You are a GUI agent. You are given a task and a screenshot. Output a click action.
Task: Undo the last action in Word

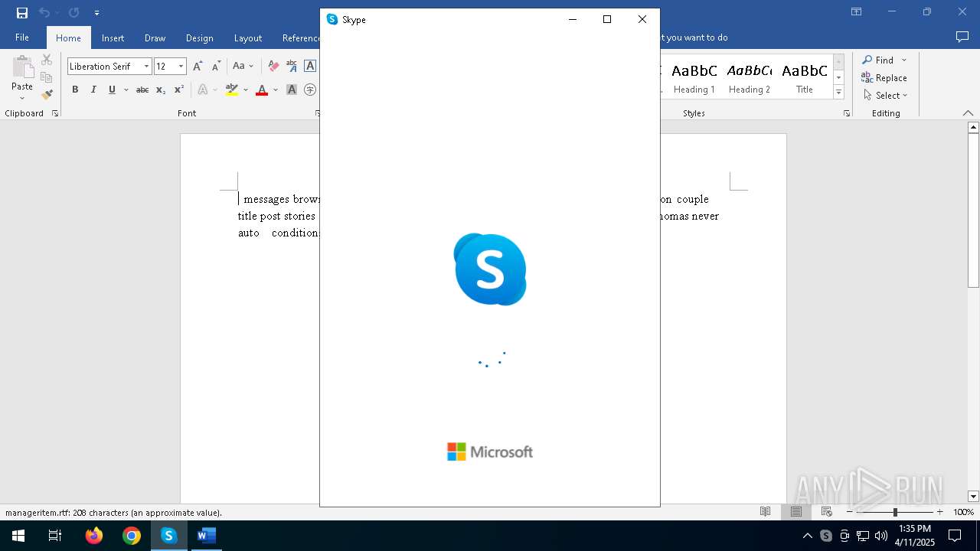click(44, 12)
